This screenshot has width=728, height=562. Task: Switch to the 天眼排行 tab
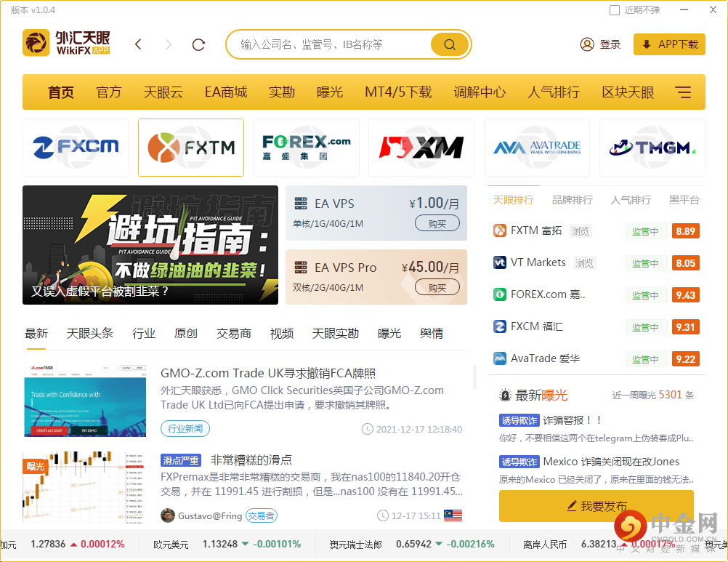coord(513,200)
